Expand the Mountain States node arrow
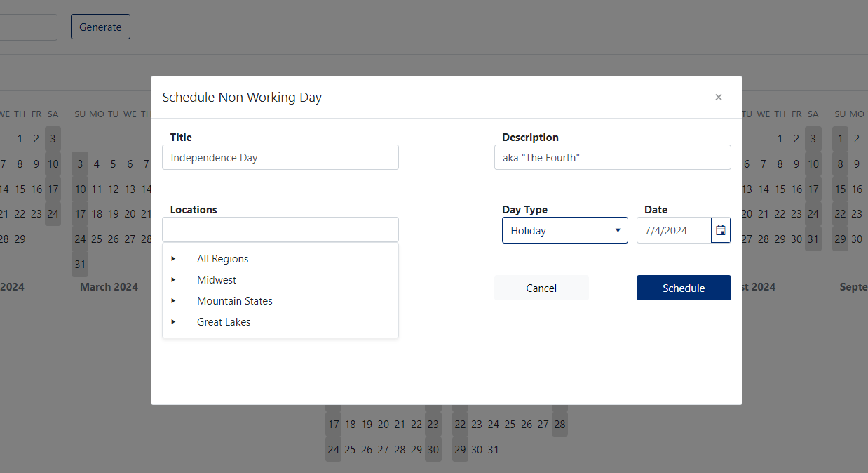Image resolution: width=868 pixels, height=473 pixels. coord(173,300)
